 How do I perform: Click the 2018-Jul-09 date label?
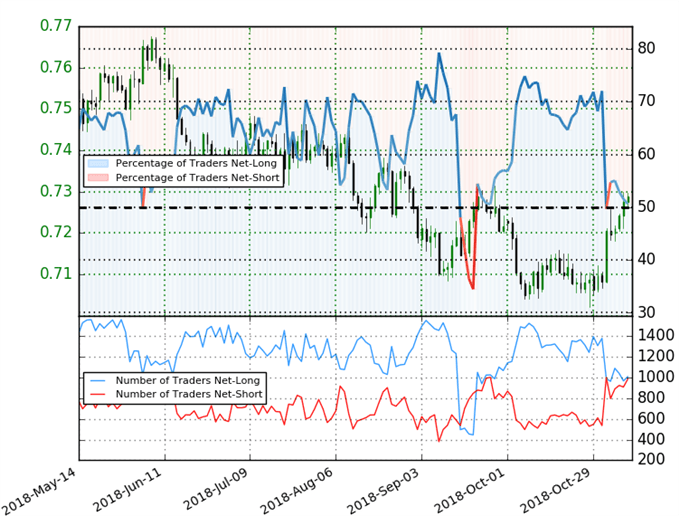(x=215, y=489)
